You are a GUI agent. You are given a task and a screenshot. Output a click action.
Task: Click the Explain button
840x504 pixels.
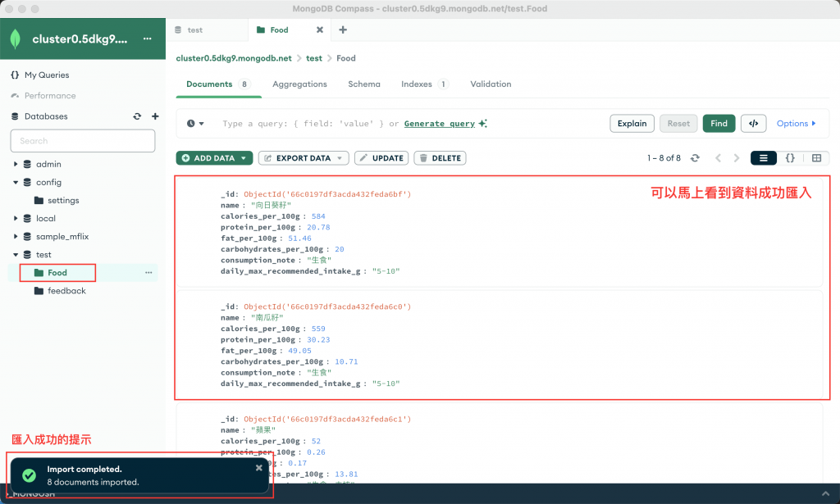(x=632, y=124)
